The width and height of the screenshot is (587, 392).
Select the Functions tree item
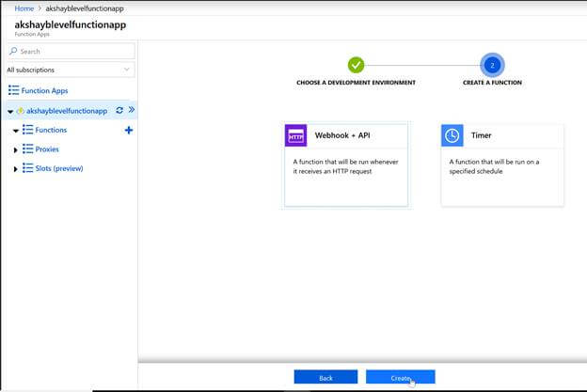51,130
